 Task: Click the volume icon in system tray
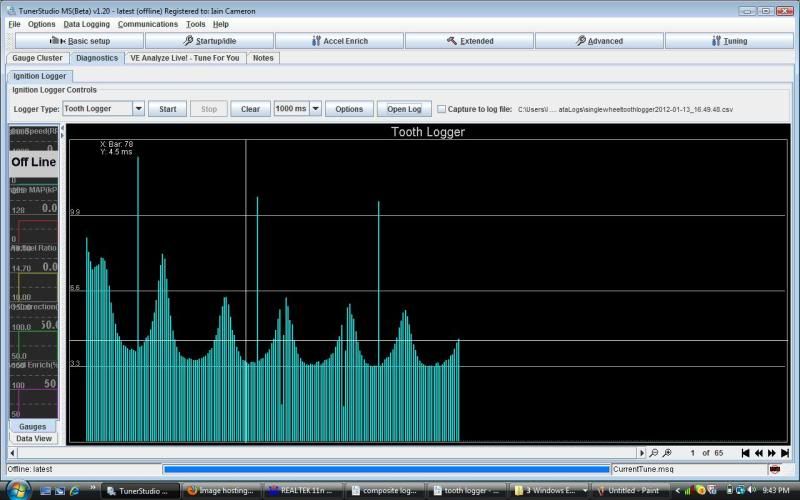[x=752, y=490]
